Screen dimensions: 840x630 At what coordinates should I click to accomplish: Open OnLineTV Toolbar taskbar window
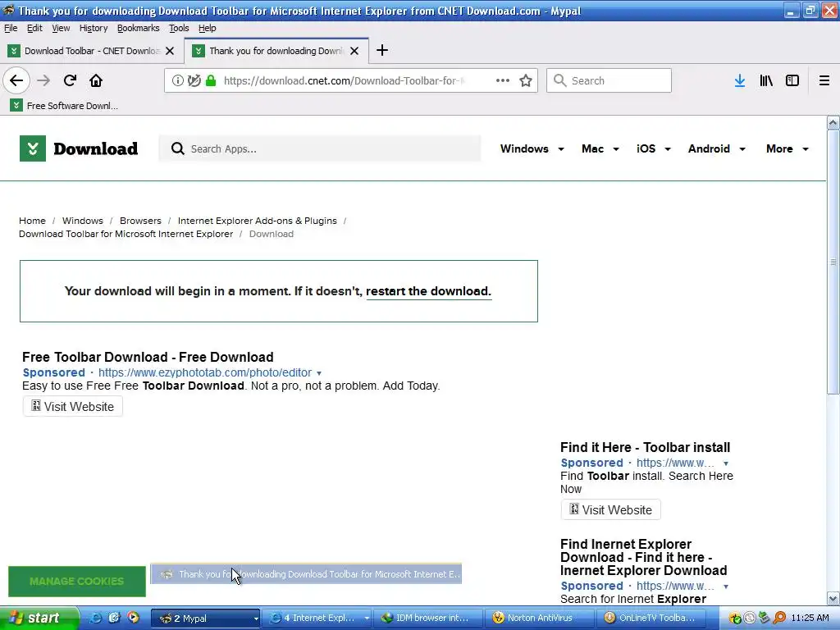pyautogui.click(x=652, y=619)
